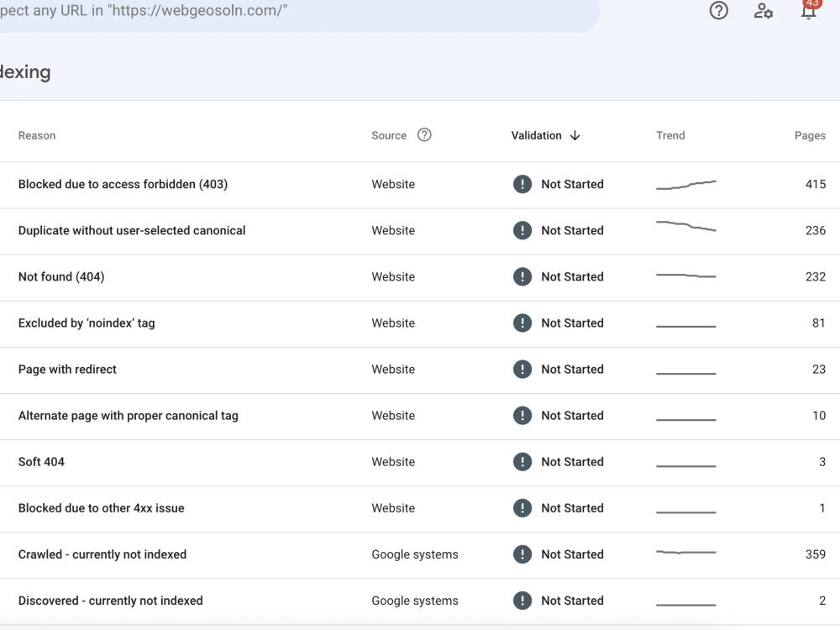Open 'Blocked due to other 4xx issue'
840x630 pixels.
(x=102, y=508)
